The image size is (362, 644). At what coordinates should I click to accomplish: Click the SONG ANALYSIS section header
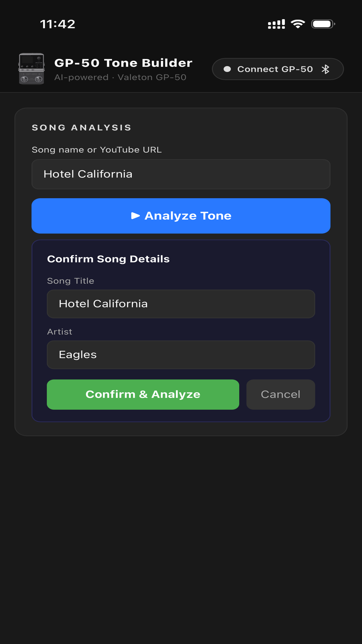[x=81, y=127]
